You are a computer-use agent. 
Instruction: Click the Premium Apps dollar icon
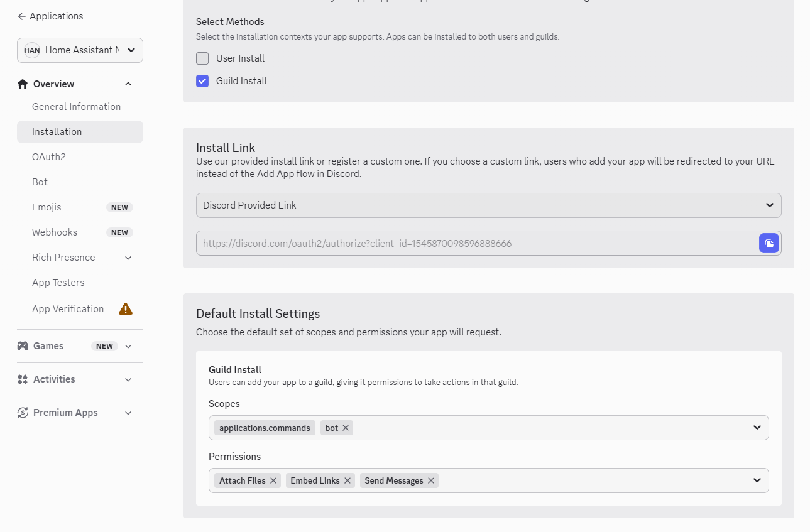click(23, 413)
